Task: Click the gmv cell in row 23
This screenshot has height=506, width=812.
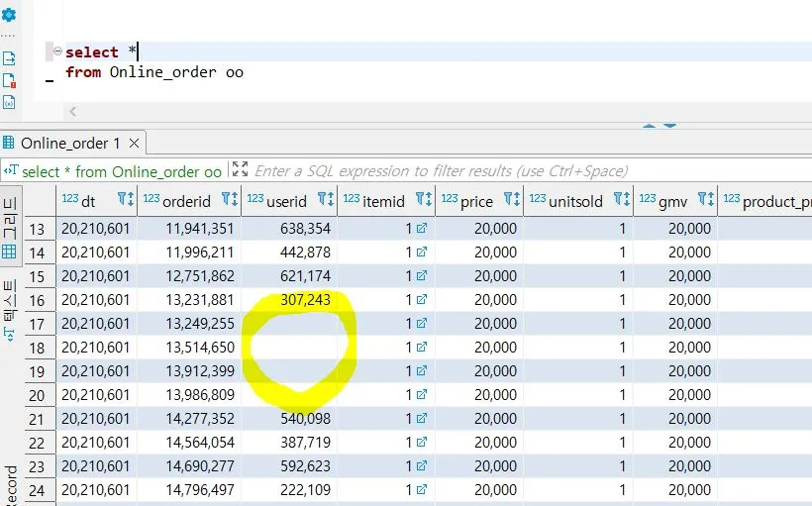Action: click(x=675, y=466)
